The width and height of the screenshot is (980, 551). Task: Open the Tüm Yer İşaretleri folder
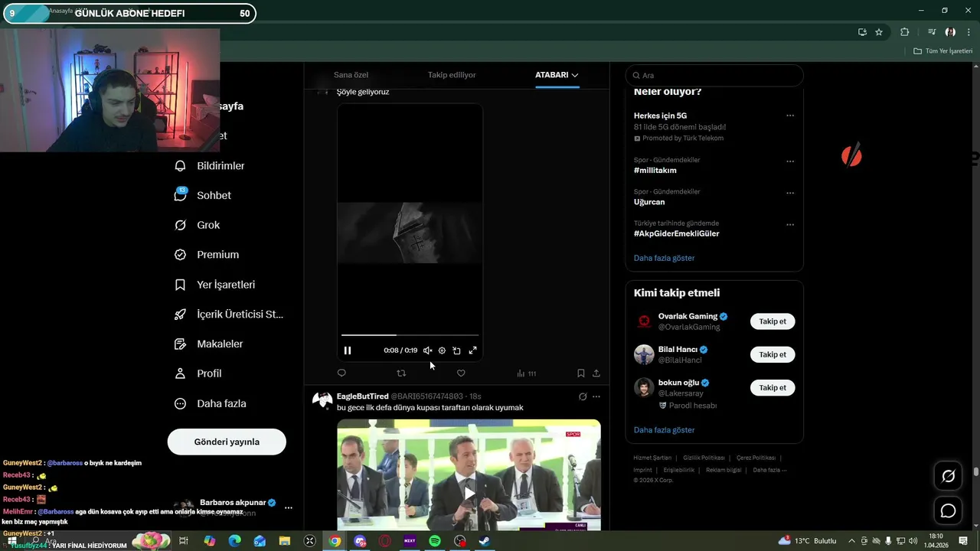click(944, 51)
